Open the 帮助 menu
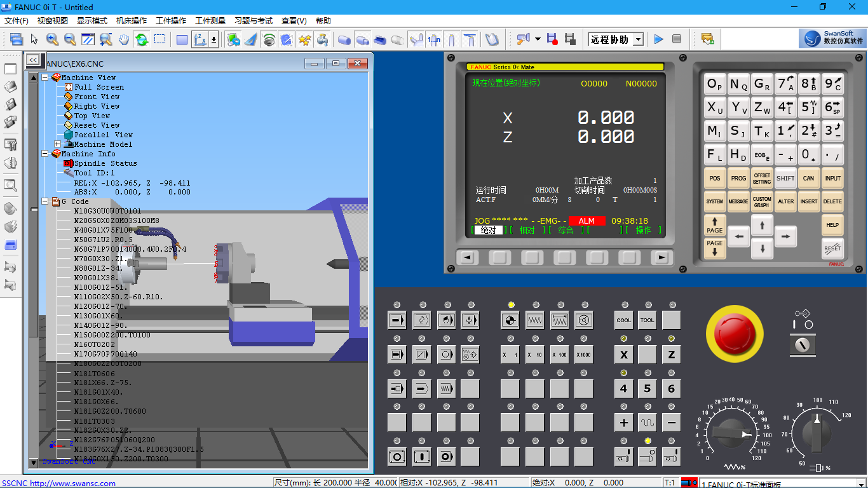 pyautogui.click(x=323, y=21)
